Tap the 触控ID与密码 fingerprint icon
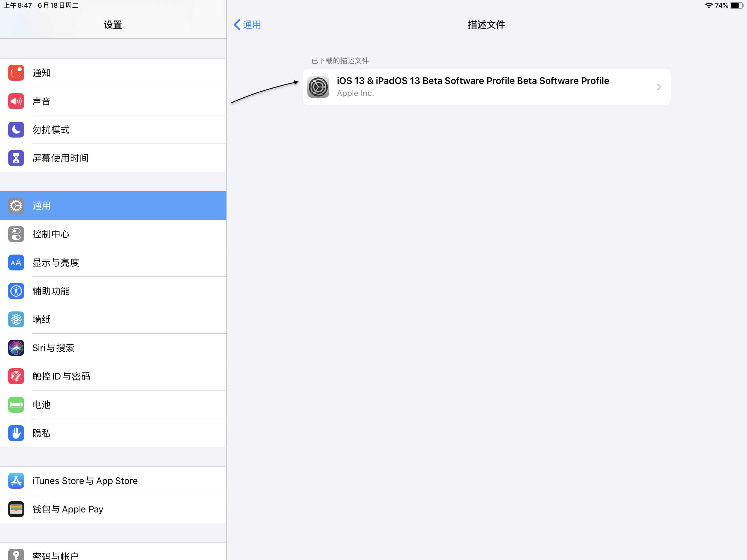Screen dimensions: 747x560 [16, 376]
